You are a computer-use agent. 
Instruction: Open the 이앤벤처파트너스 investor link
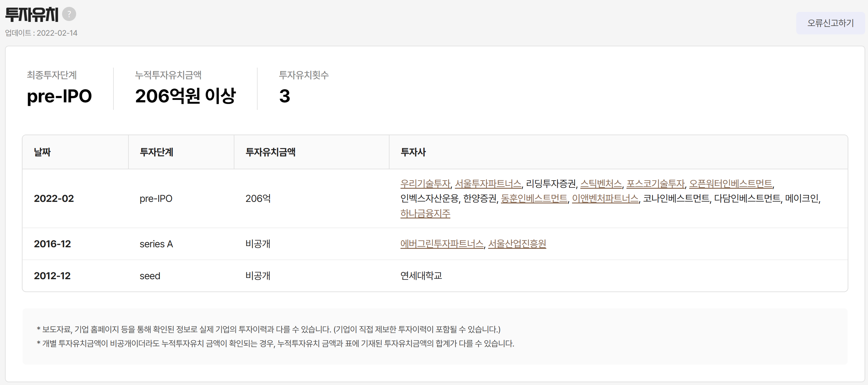point(605,198)
